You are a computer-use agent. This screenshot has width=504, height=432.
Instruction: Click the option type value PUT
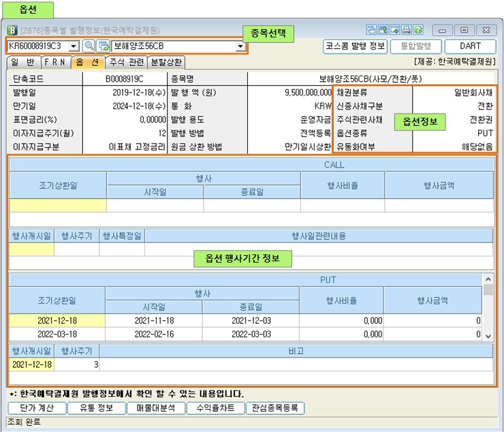click(x=485, y=133)
